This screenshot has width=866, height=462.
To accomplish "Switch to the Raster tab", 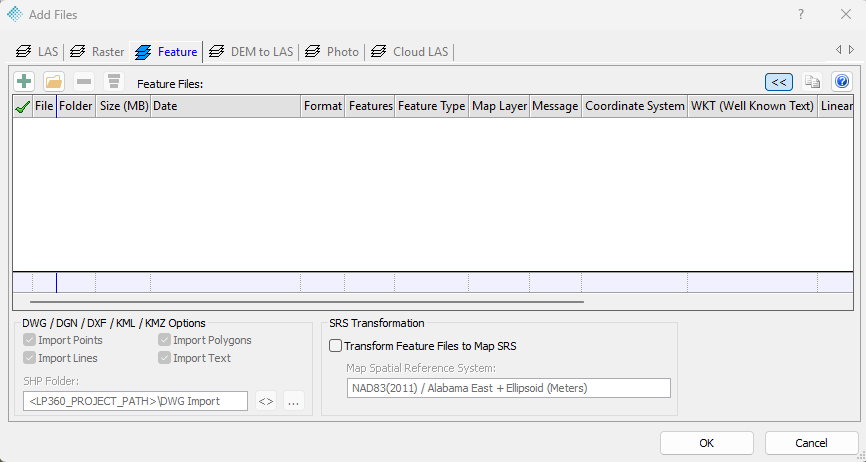I will click(98, 52).
